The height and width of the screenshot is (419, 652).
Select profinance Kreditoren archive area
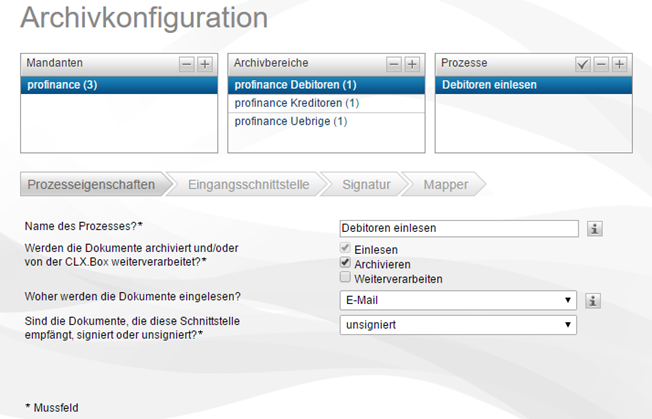pos(296,103)
